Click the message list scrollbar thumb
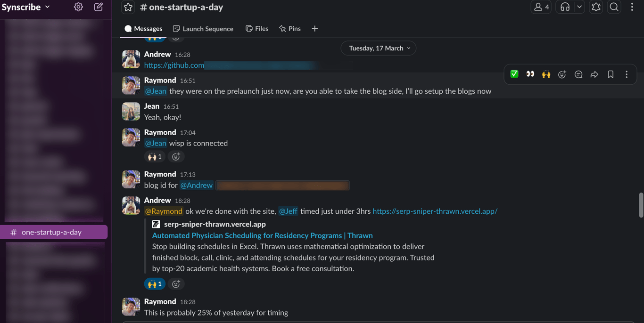This screenshot has height=323, width=644. point(641,205)
